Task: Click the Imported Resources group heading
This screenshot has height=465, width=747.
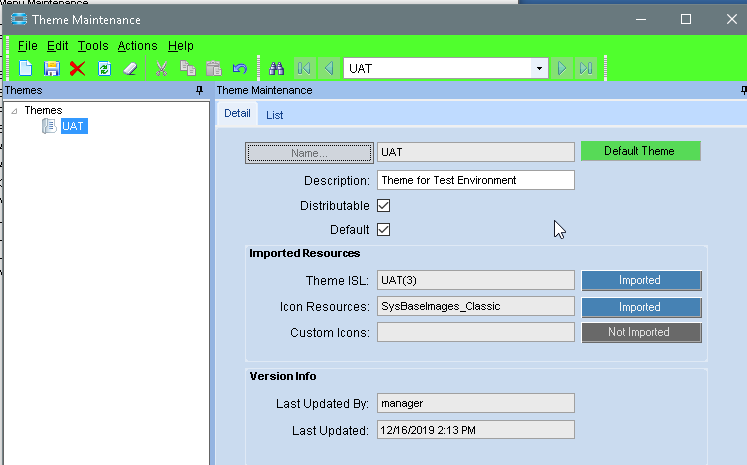Action: (x=304, y=253)
